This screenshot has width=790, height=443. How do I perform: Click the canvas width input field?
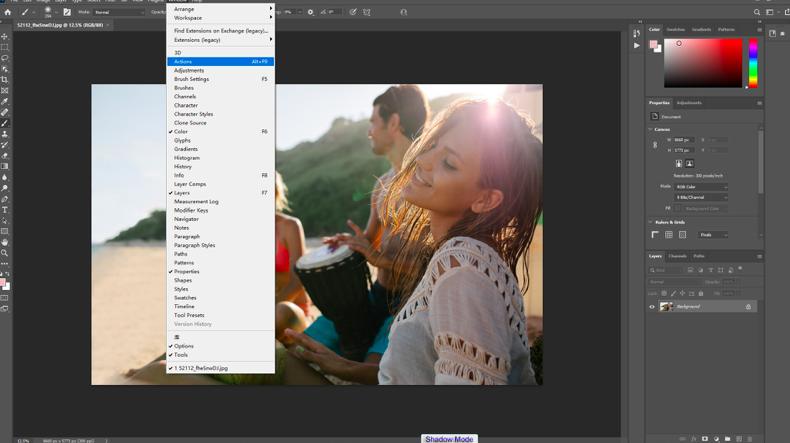coord(684,140)
